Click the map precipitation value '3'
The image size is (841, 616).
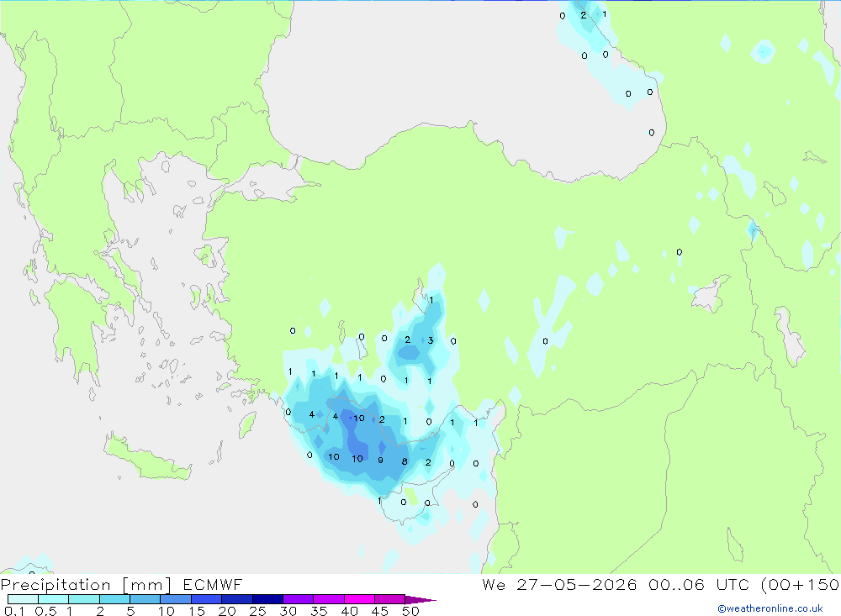click(430, 340)
